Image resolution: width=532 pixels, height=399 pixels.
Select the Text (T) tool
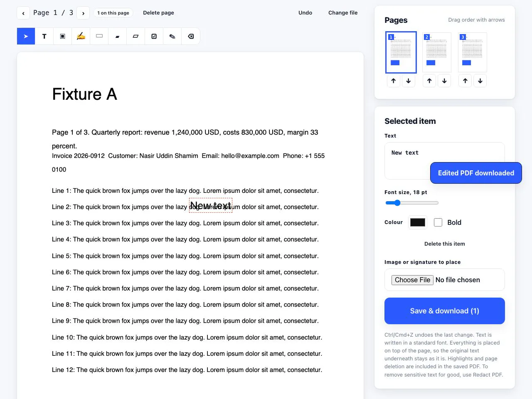point(44,36)
